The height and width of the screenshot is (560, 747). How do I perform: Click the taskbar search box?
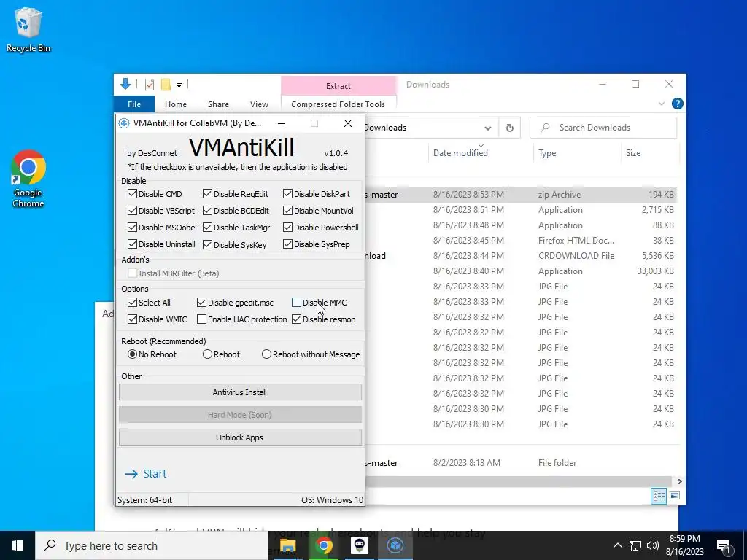pos(152,545)
